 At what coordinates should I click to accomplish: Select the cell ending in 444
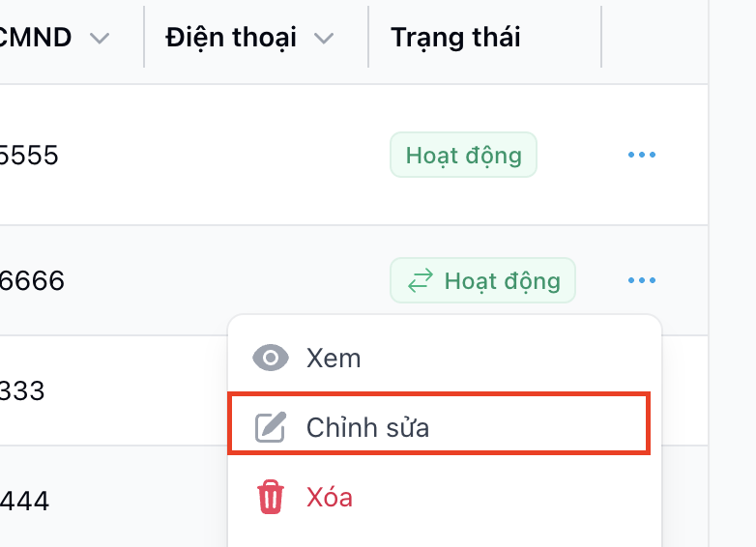coord(25,501)
